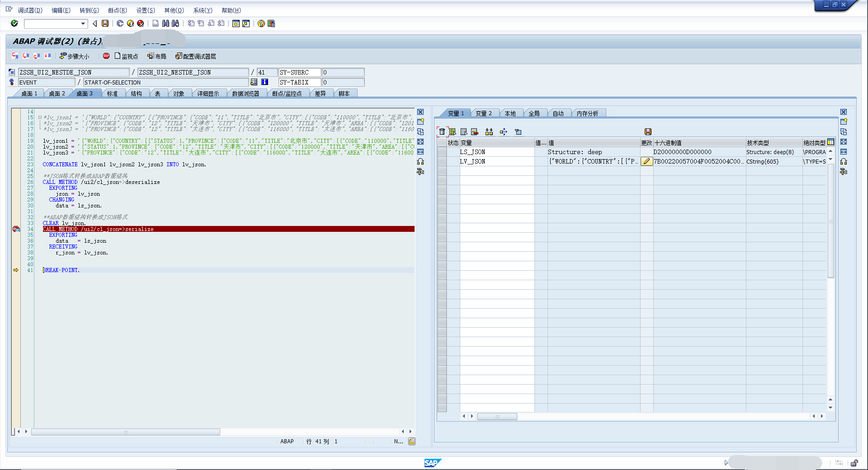The image size is (868, 470).
Task: Switch to the 断点/监控点 tab
Action: [x=287, y=94]
